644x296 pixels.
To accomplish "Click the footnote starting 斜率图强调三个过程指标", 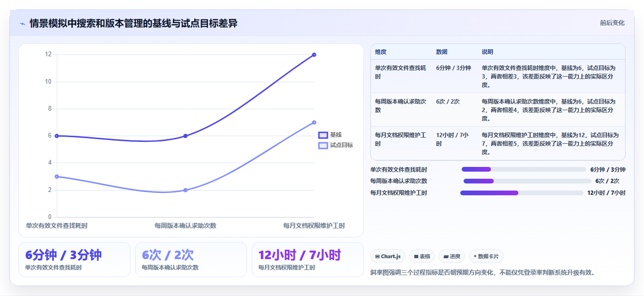I will coord(483,272).
